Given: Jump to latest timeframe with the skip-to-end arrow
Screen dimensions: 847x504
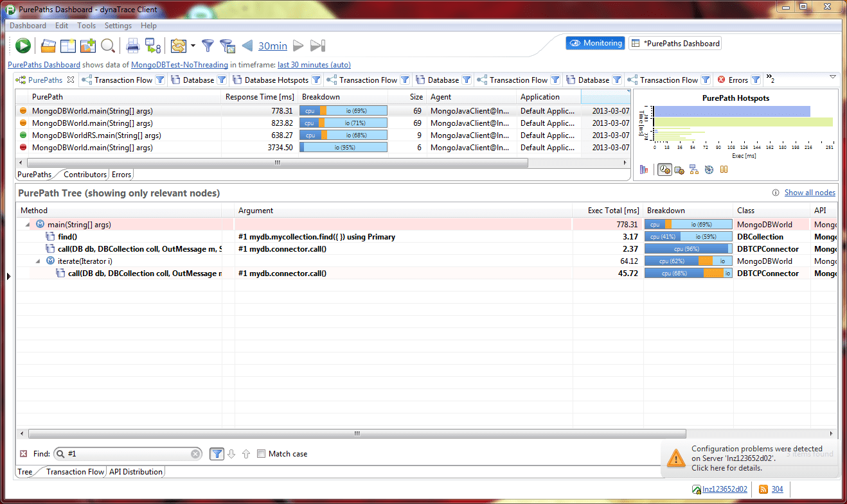Looking at the screenshot, I should click(318, 46).
